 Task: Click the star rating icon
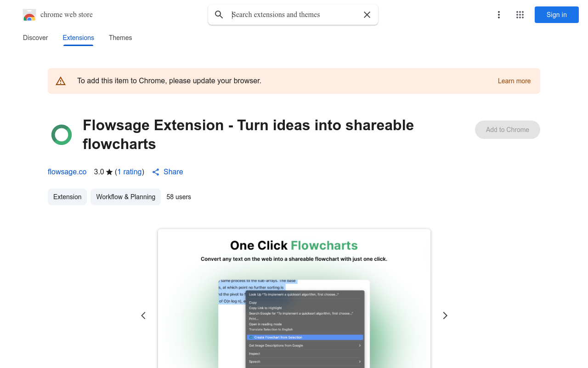[109, 172]
